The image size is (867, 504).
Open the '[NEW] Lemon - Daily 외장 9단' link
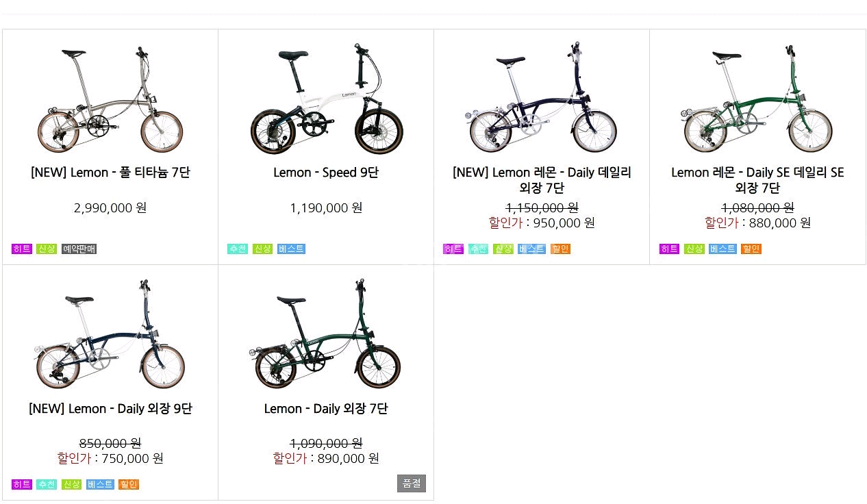[x=110, y=409]
